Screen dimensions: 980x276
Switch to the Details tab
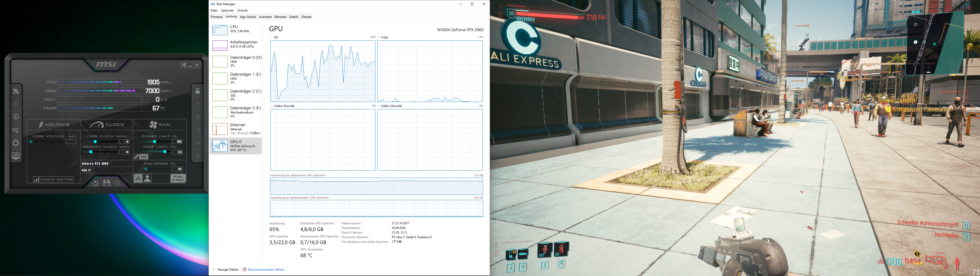coord(294,17)
